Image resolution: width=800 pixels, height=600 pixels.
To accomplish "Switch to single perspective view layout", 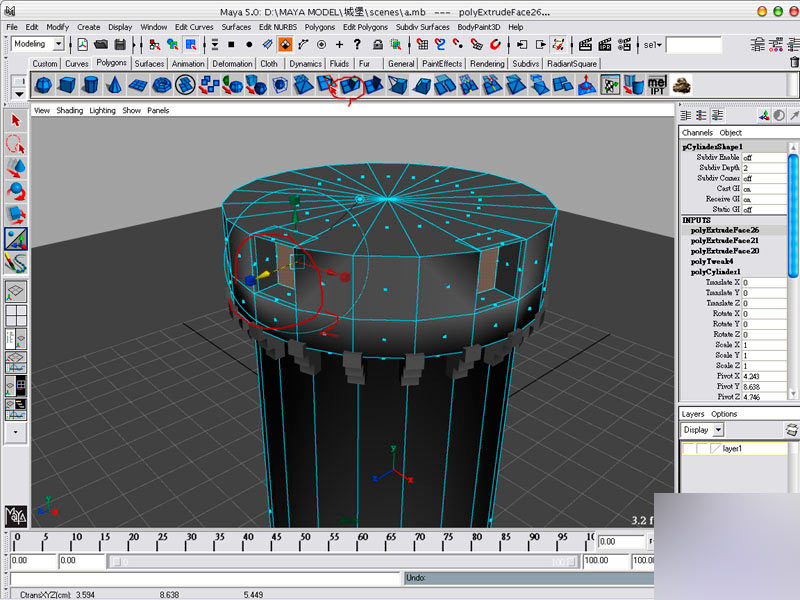I will (16, 292).
